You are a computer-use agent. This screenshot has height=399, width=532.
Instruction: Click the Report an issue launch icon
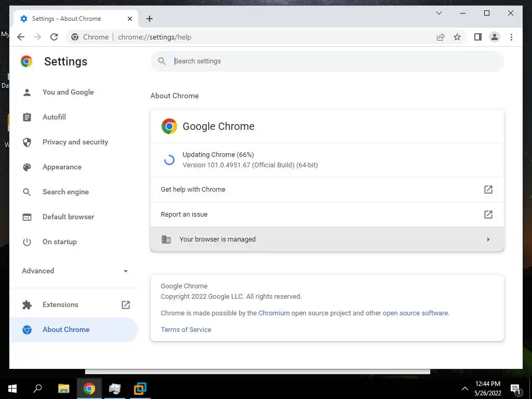pyautogui.click(x=488, y=215)
